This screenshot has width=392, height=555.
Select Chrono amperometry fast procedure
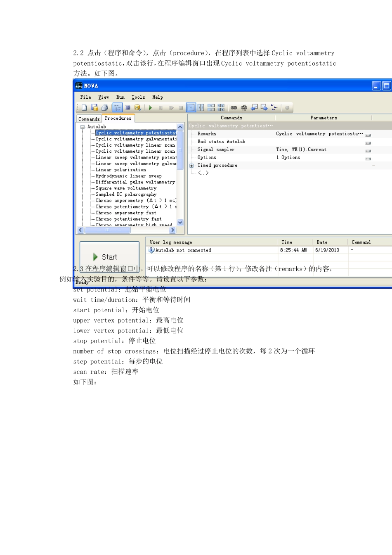pyautogui.click(x=126, y=213)
